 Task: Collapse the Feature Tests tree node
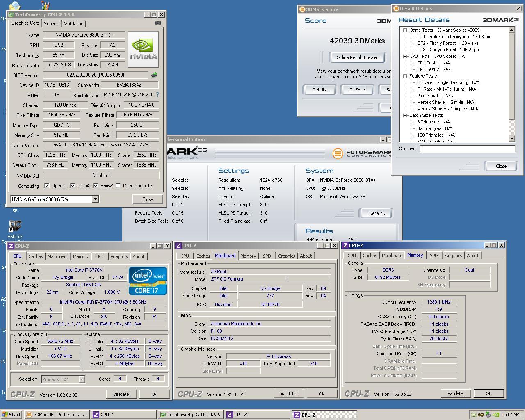point(405,76)
